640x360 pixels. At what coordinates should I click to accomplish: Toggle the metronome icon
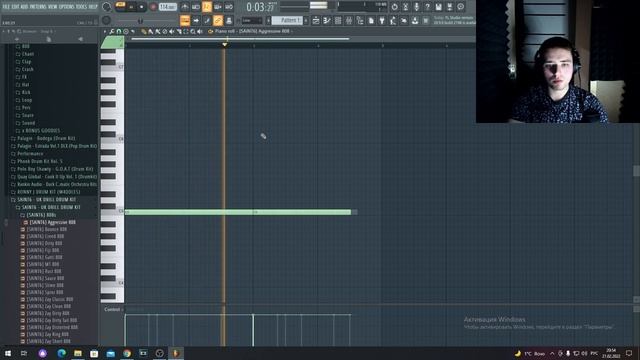[x=184, y=7]
